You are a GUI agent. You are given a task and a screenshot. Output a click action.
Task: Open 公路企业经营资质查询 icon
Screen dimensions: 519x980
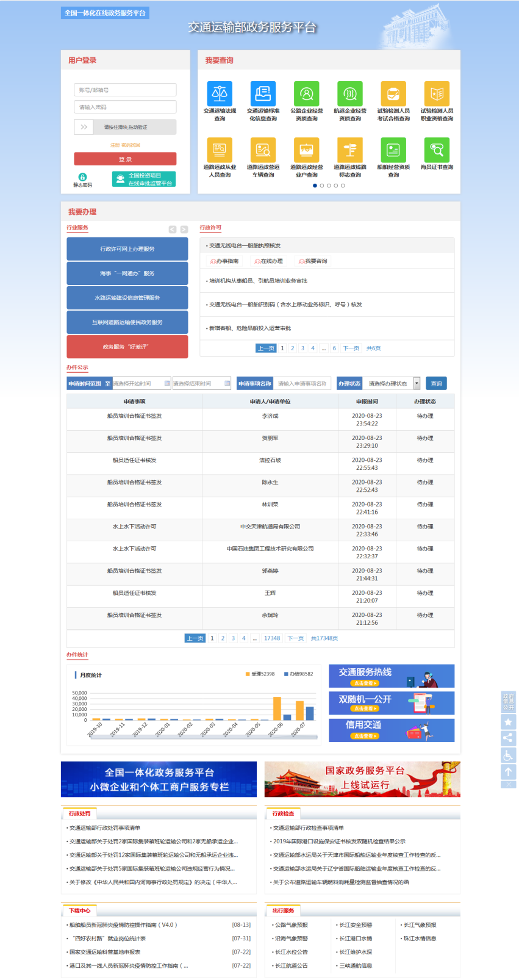click(307, 93)
